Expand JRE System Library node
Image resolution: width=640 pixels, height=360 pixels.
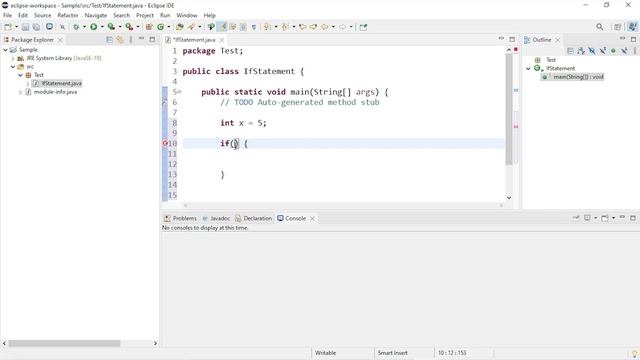(x=13, y=58)
